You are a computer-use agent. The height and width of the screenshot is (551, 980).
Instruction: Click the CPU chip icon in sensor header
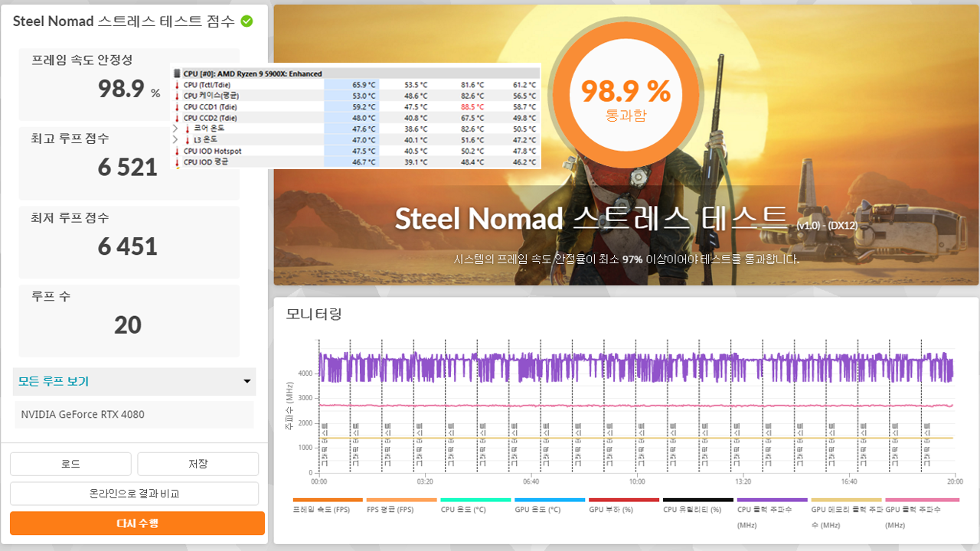click(178, 73)
